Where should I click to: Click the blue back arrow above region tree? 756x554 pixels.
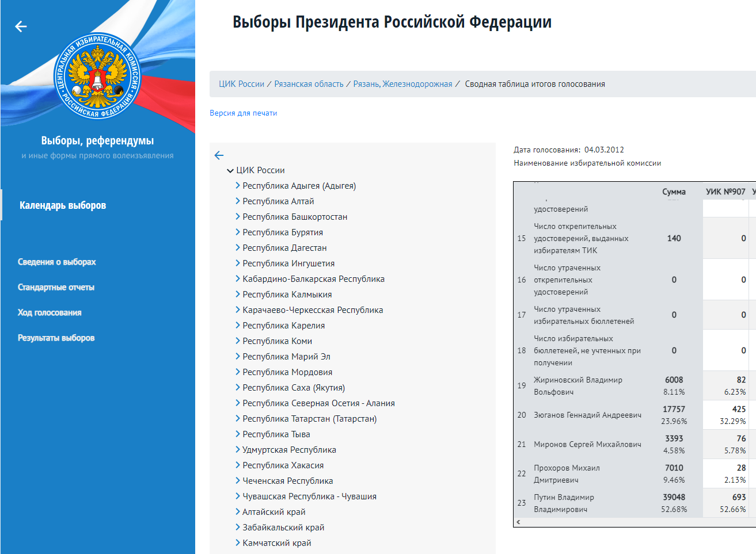pos(219,155)
